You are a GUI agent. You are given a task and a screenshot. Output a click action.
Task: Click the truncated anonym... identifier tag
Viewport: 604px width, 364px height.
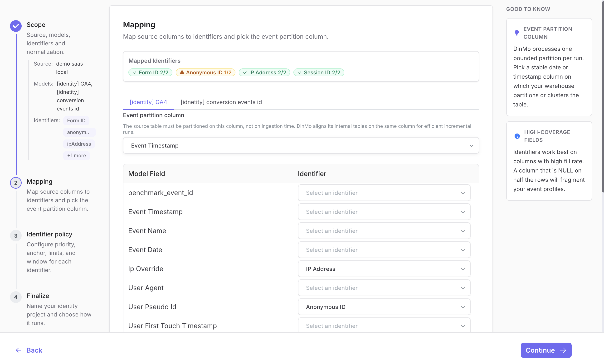coord(79,132)
